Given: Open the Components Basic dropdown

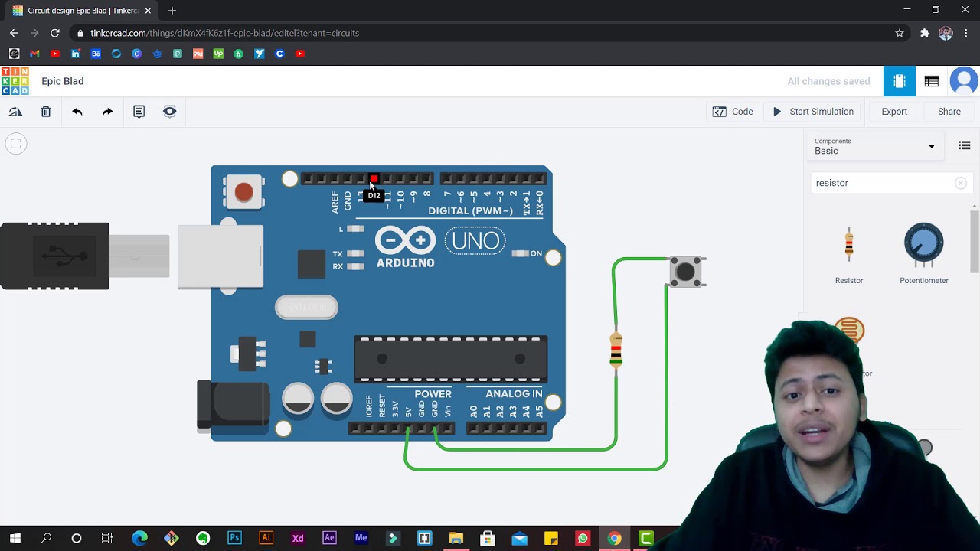Looking at the screenshot, I should click(874, 146).
